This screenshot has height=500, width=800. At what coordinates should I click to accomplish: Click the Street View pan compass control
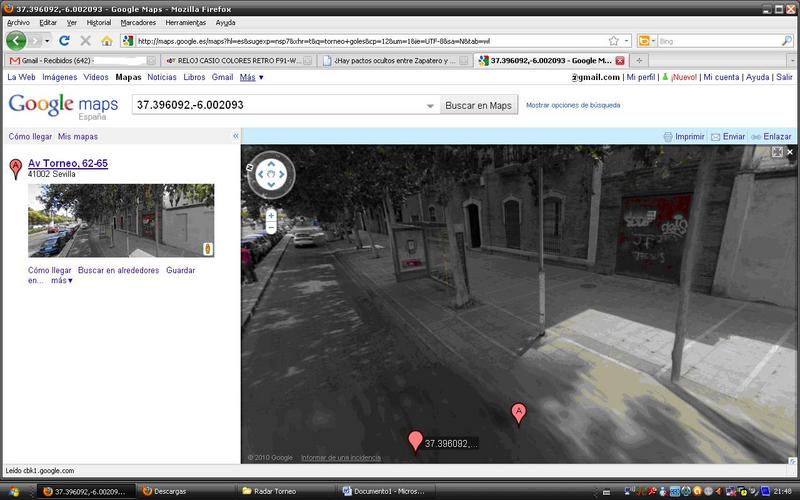coord(271,174)
